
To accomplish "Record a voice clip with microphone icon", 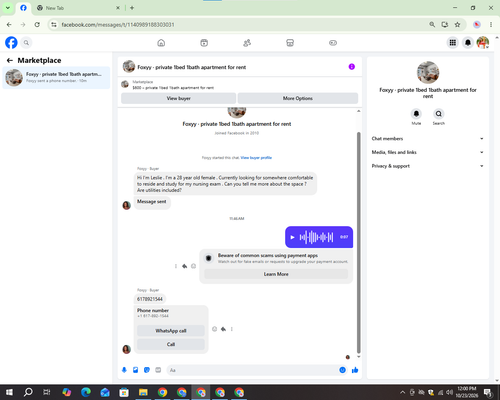I will click(124, 370).
